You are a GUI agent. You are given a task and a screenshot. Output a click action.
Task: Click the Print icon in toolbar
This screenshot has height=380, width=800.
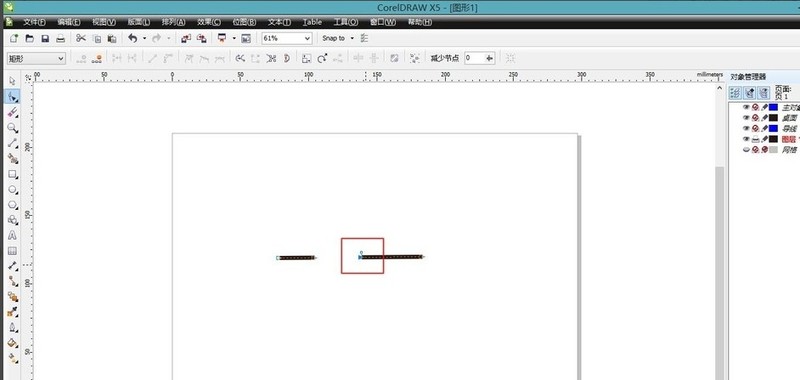pyautogui.click(x=60, y=38)
